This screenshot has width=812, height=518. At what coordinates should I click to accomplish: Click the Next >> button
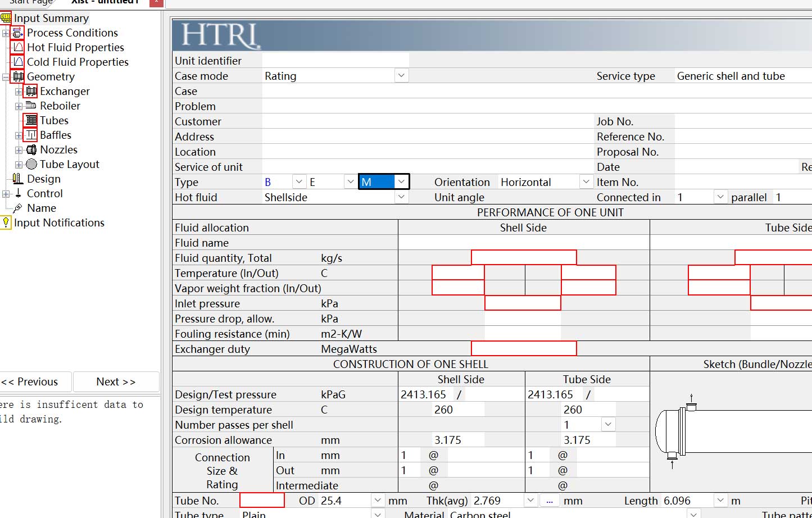coord(116,382)
